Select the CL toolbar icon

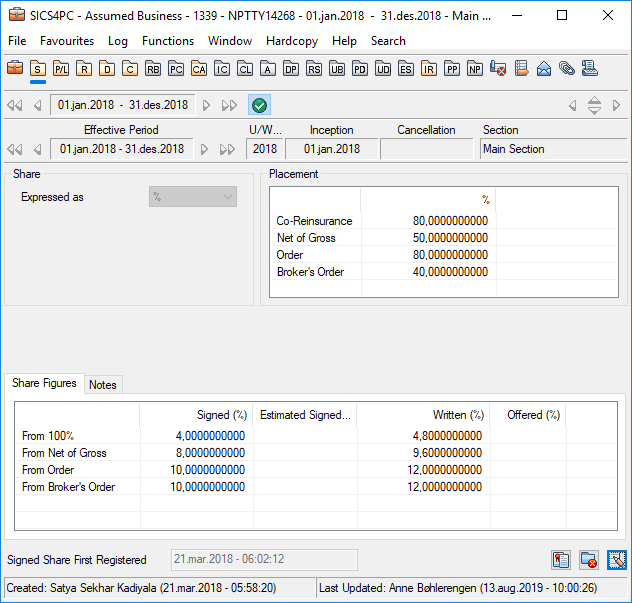245,69
